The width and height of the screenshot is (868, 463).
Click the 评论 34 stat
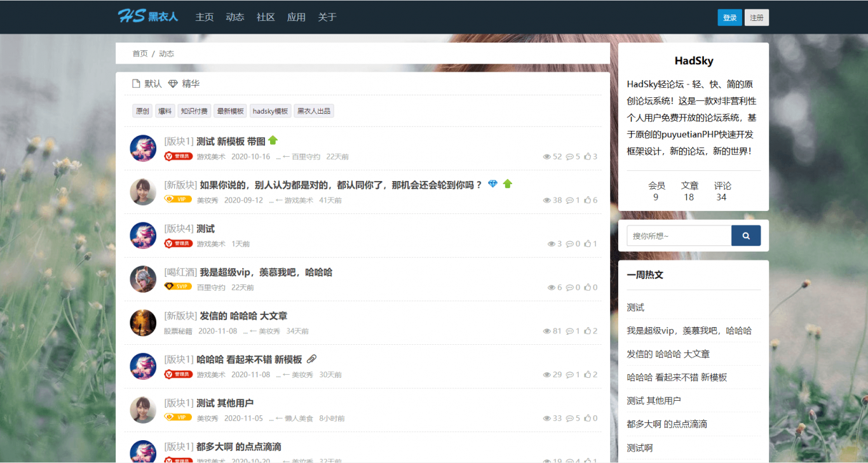(x=722, y=191)
